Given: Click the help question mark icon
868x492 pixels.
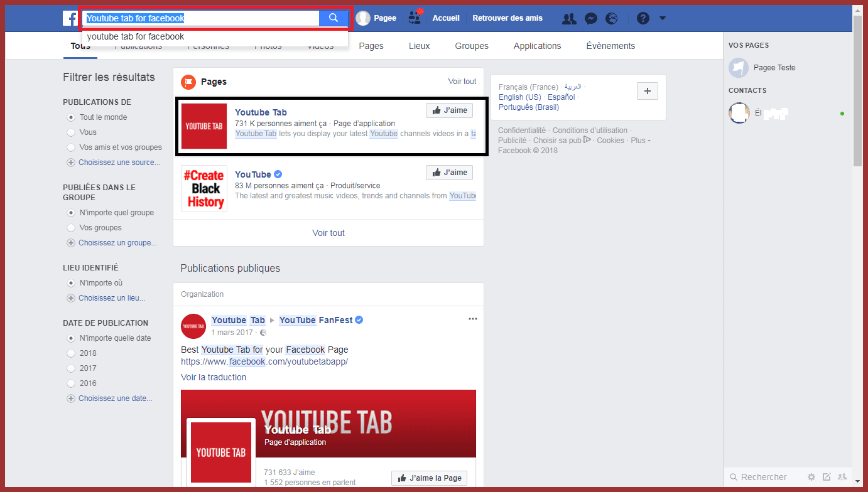Looking at the screenshot, I should (x=643, y=18).
